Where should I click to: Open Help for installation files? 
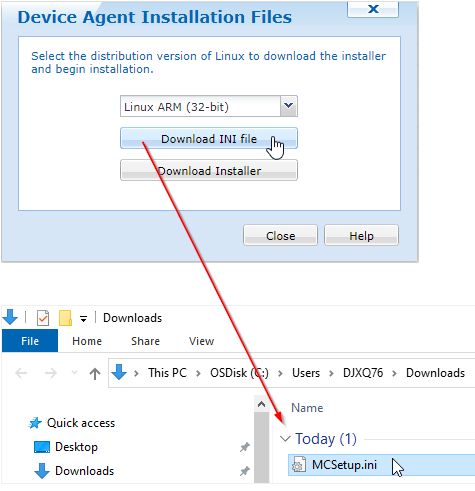pyautogui.click(x=361, y=235)
